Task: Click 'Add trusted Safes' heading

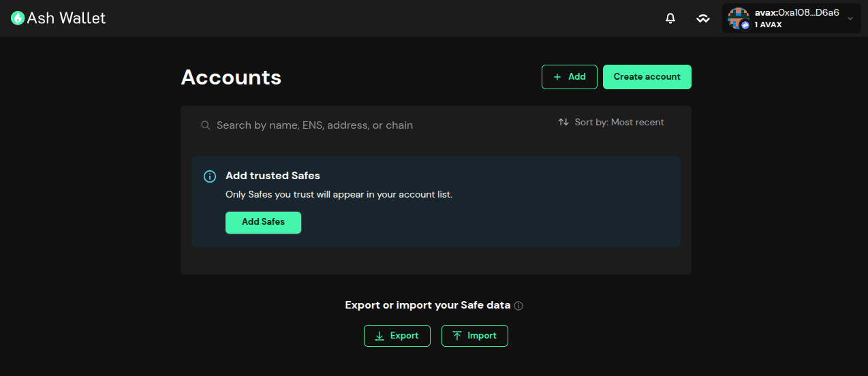Action: pos(273,176)
